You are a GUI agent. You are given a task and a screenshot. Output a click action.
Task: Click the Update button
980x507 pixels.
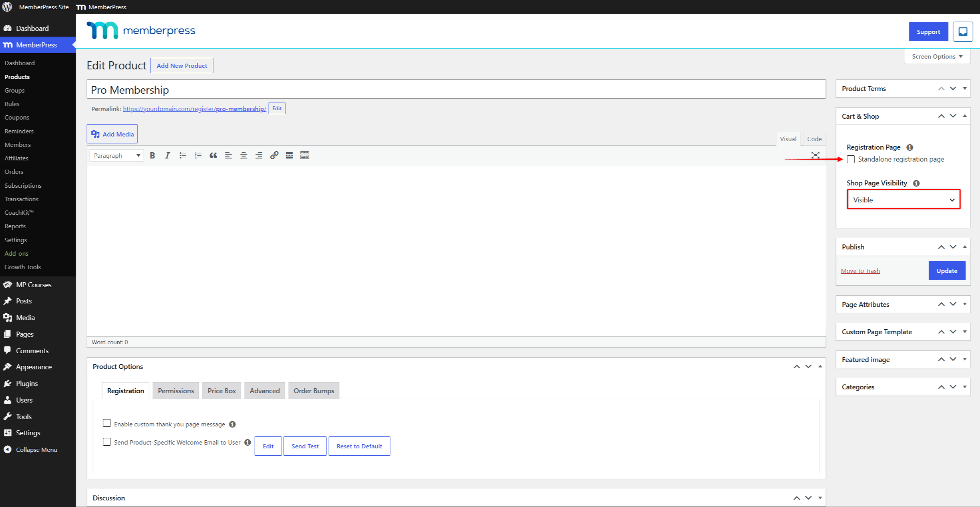[x=947, y=271]
